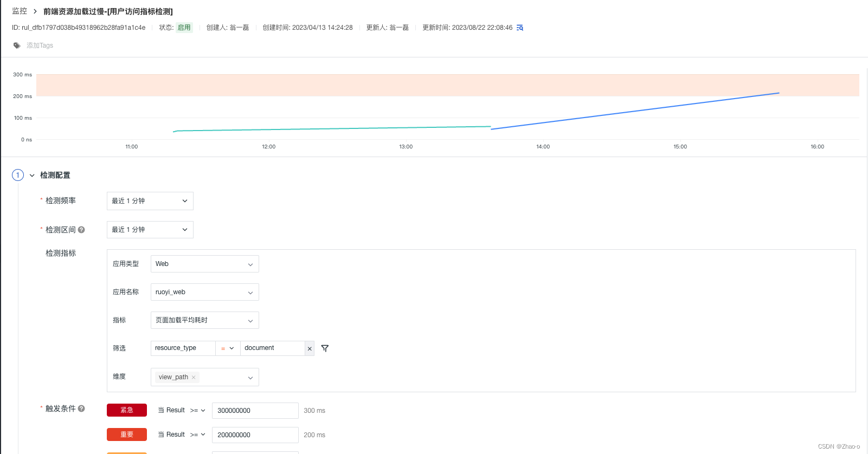Click 添加Tags to add tags
The image size is (868, 454).
click(x=40, y=46)
